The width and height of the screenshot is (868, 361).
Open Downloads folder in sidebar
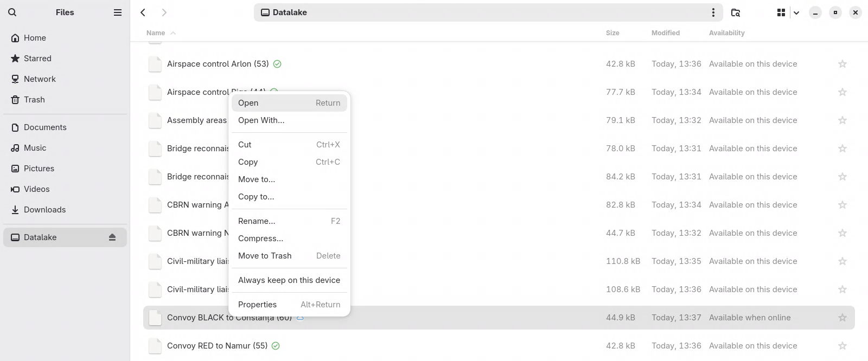pos(65,210)
